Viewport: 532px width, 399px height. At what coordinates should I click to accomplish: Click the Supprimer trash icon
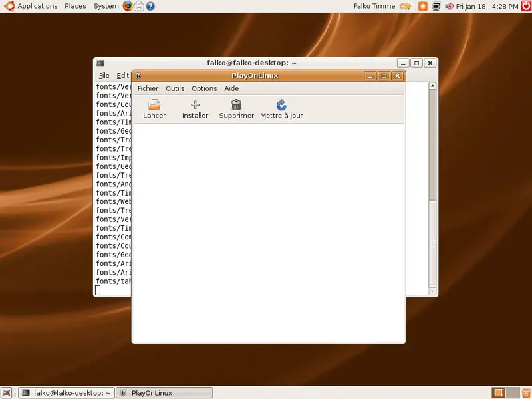tap(236, 105)
